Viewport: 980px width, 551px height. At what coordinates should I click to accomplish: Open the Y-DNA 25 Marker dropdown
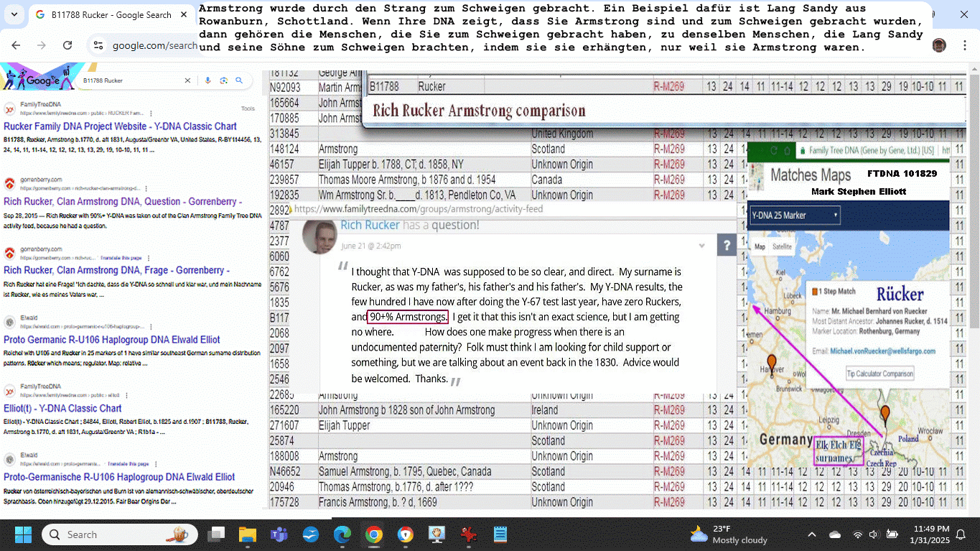pyautogui.click(x=795, y=215)
